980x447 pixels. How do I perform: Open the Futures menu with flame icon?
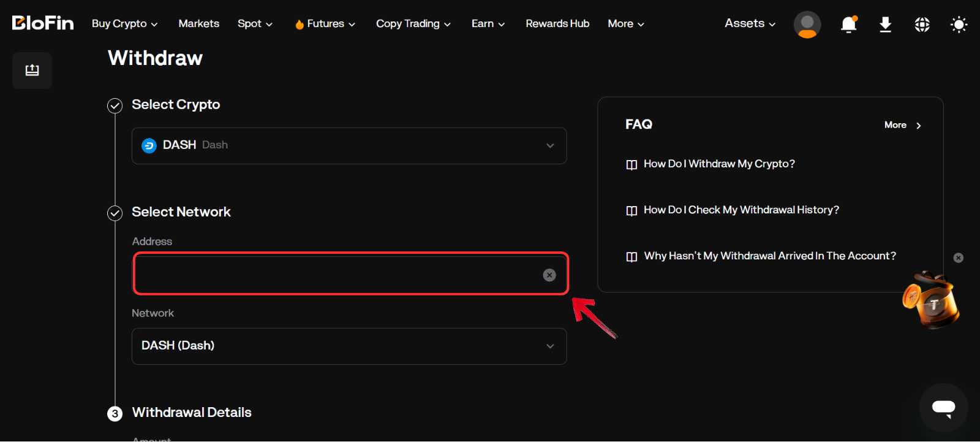[x=325, y=24]
